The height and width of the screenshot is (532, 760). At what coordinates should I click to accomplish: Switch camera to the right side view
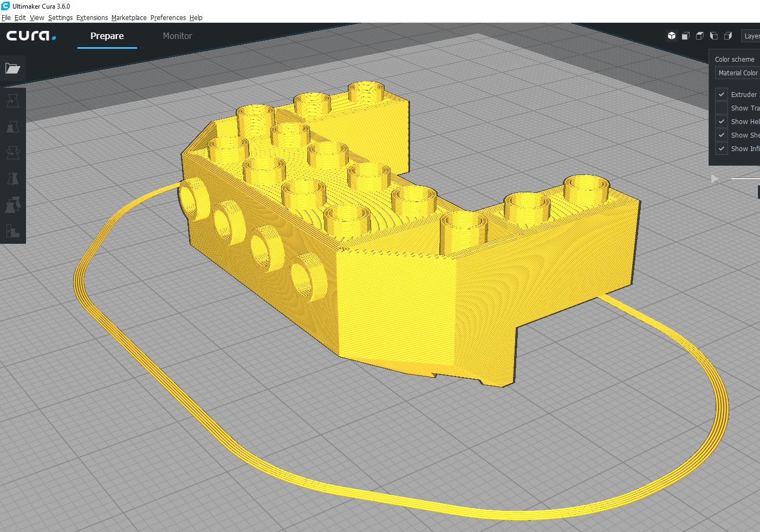click(x=728, y=36)
